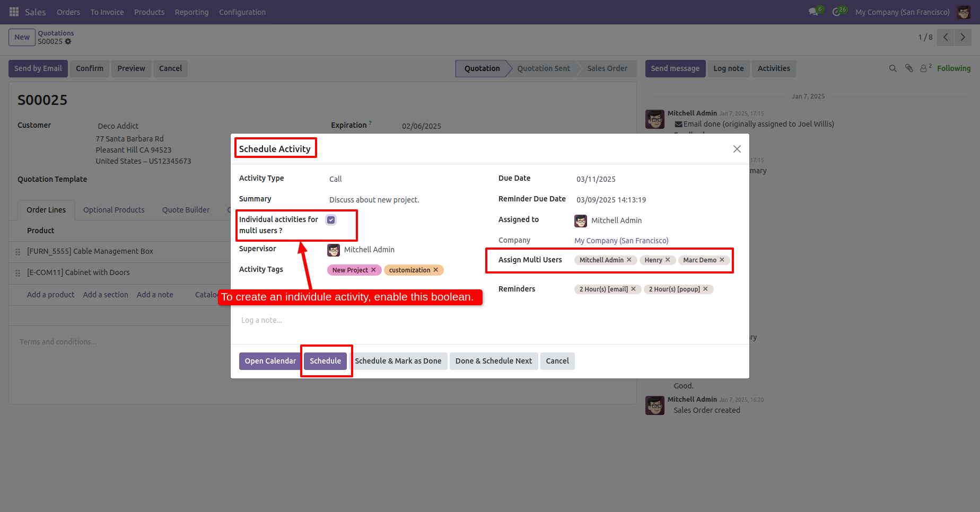Viewport: 980px width, 512px height.
Task: Toggle Individual activities for multi users checkbox
Action: tap(331, 220)
